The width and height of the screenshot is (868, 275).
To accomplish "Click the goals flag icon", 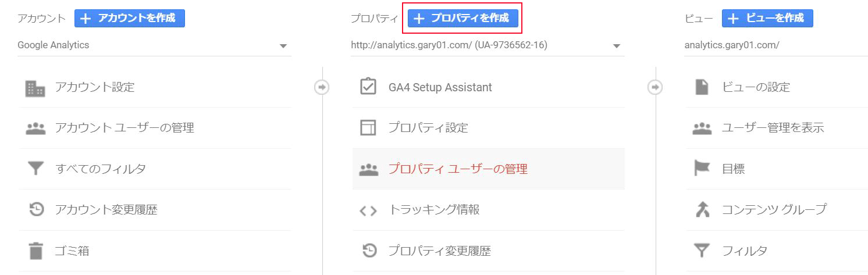I will pos(702,169).
